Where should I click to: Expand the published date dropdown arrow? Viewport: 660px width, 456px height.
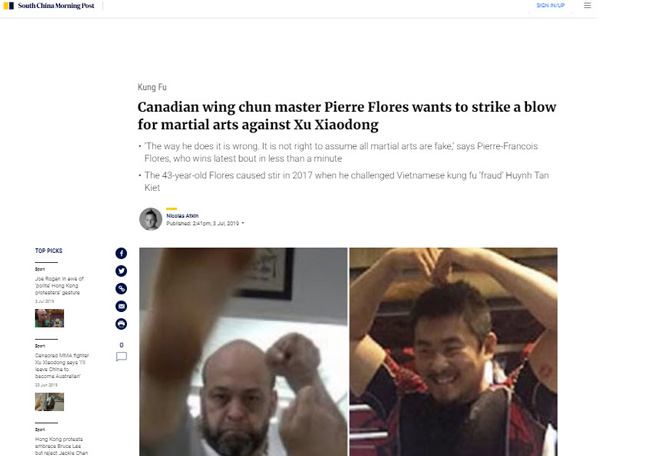tap(243, 223)
